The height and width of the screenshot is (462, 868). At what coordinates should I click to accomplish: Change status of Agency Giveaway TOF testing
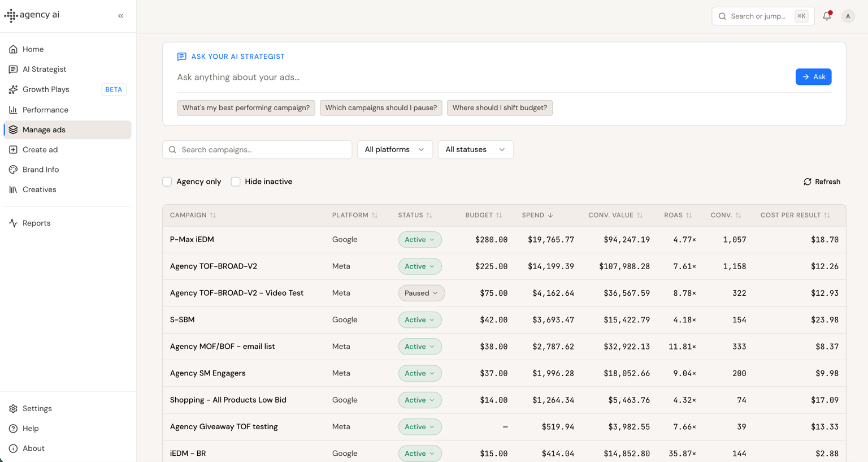point(420,427)
